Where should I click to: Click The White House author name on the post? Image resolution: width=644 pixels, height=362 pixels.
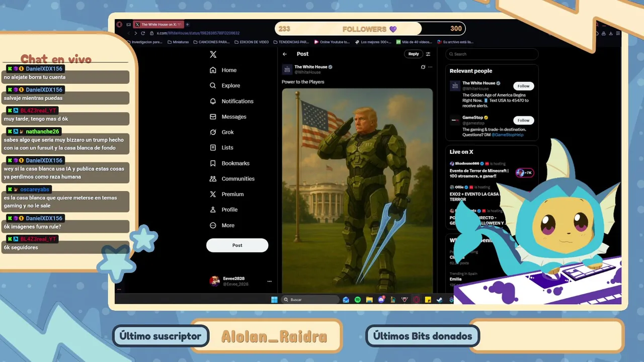coord(311,67)
